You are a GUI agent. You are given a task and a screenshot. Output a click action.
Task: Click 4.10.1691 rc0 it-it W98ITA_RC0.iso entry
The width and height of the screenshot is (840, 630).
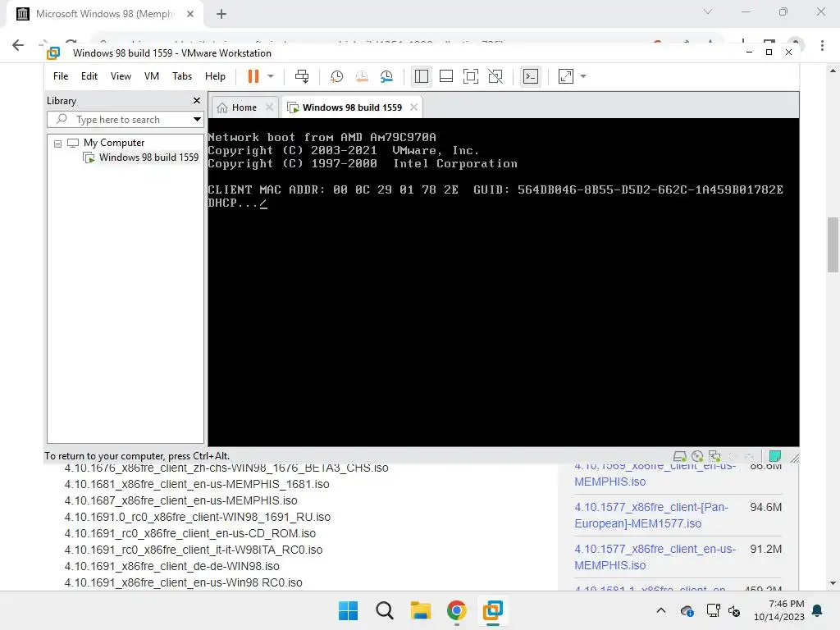tap(194, 550)
